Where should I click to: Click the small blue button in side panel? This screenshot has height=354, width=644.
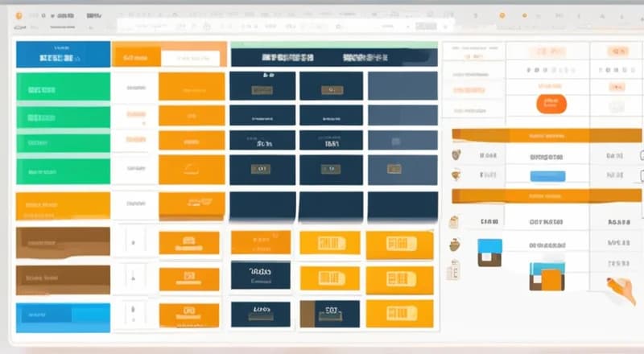(547, 175)
